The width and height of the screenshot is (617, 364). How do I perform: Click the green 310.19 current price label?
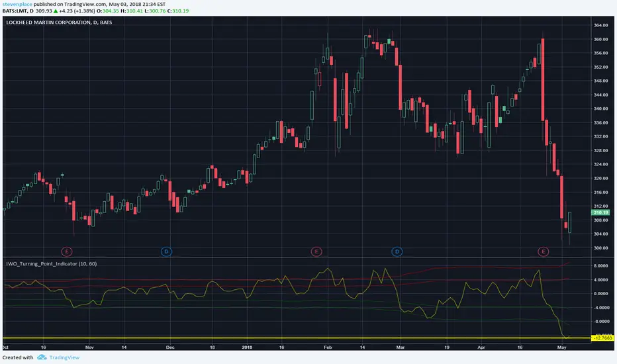600,212
